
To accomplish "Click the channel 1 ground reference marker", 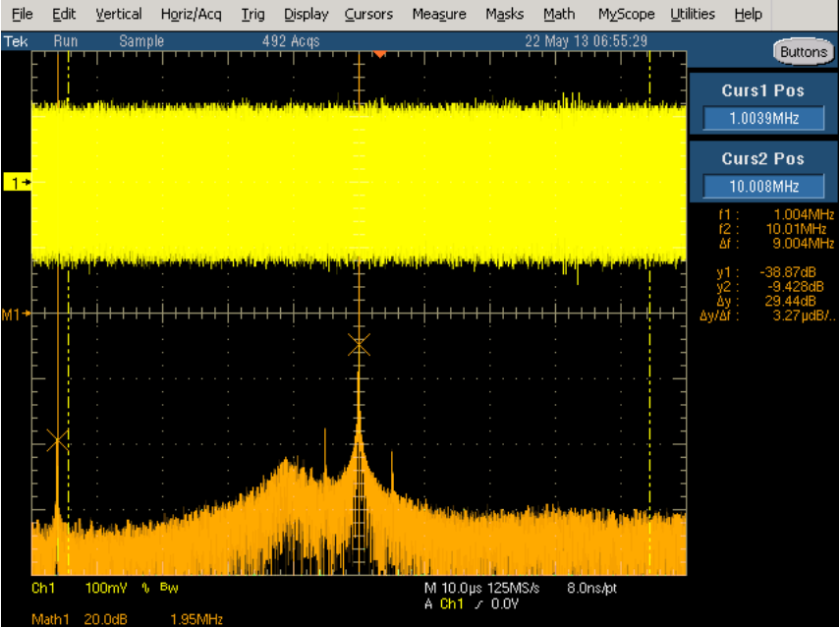I will coord(18,183).
